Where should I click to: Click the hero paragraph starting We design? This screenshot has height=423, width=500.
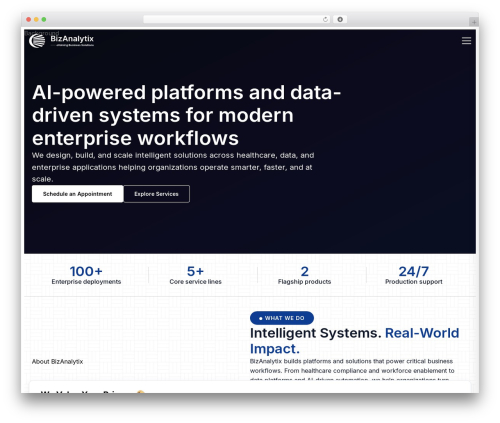173,167
